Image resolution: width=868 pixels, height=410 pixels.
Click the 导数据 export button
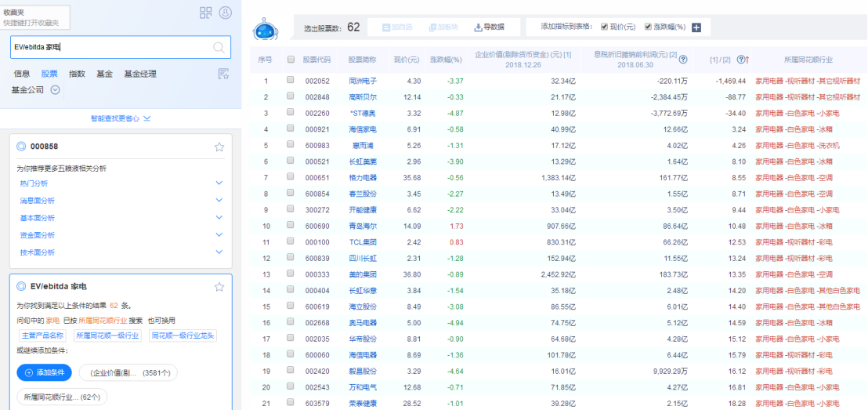[x=490, y=27]
